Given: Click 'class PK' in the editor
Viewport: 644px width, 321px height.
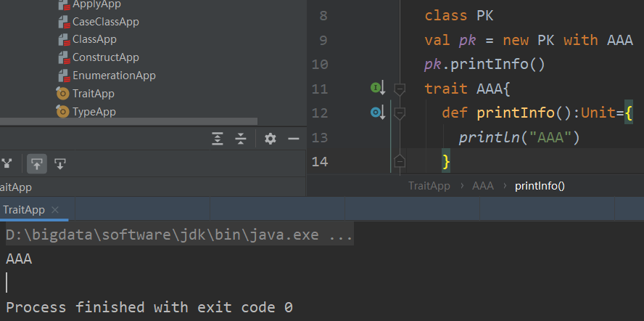Looking at the screenshot, I should coord(459,16).
